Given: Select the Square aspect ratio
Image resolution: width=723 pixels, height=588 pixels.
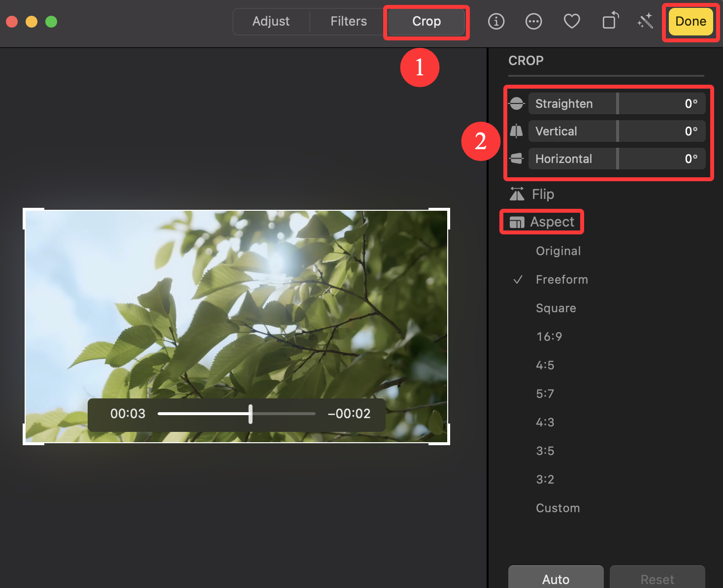Looking at the screenshot, I should [x=556, y=308].
